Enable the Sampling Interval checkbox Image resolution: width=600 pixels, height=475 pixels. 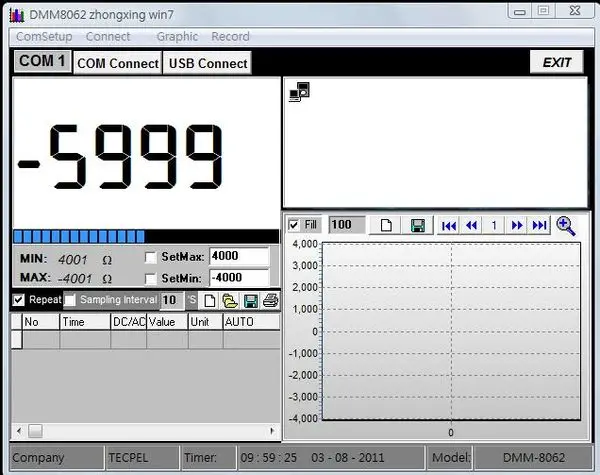coord(70,300)
